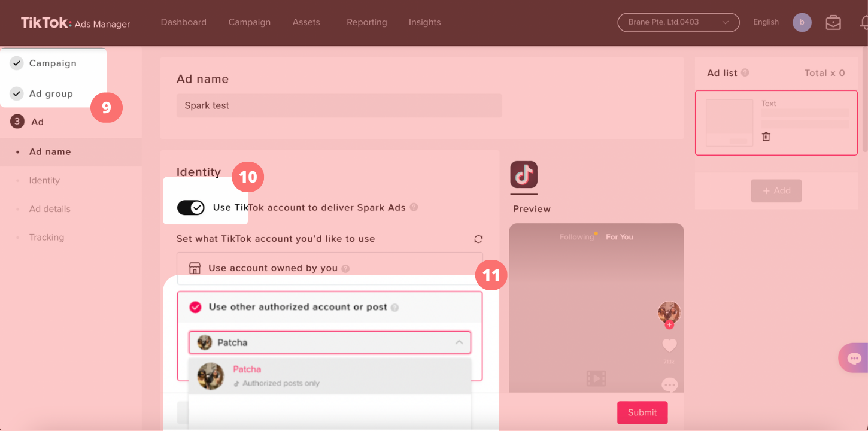Screen dimensions: 868x431
Task: Click the Campaign step checkmark icon
Action: click(x=17, y=63)
